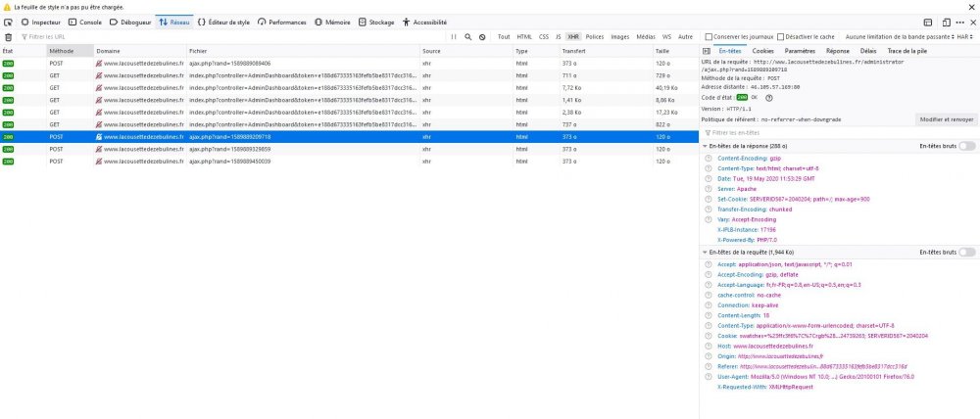Toggle En-têtes bruts for response headers
This screenshot has width=980, height=419.
pyautogui.click(x=967, y=146)
